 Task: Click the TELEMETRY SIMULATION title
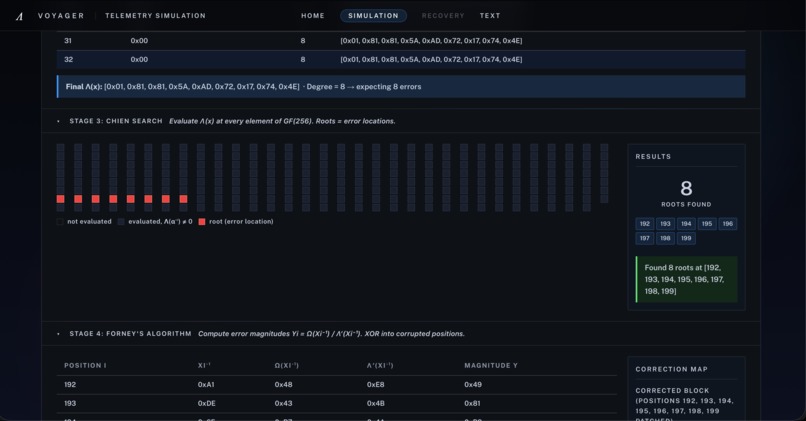click(155, 16)
